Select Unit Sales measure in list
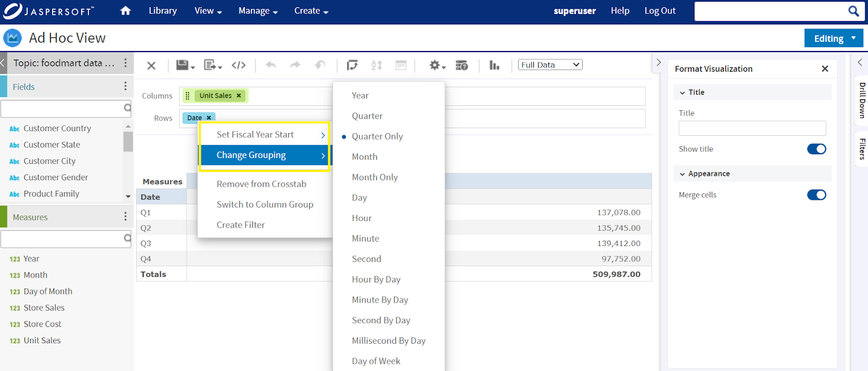Image resolution: width=868 pixels, height=371 pixels. [x=42, y=341]
